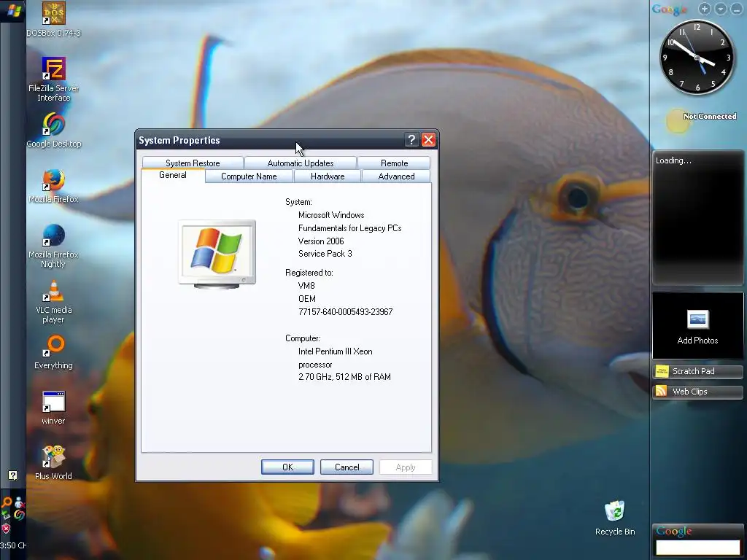Viewport: 747px width, 560px height.
Task: Select the Mozilla Firefox desktop icon
Action: click(53, 186)
